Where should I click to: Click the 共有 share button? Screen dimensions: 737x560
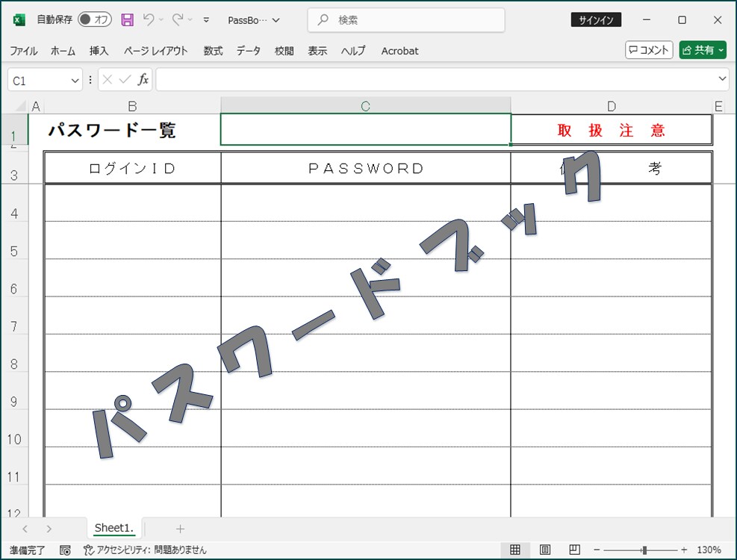click(703, 50)
